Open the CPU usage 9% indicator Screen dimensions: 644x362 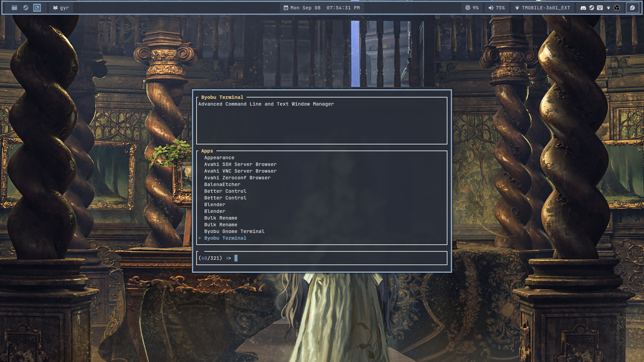pyautogui.click(x=472, y=8)
